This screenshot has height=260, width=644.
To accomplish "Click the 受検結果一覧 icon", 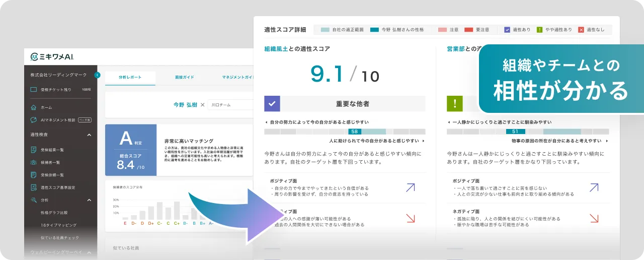I will point(34,150).
